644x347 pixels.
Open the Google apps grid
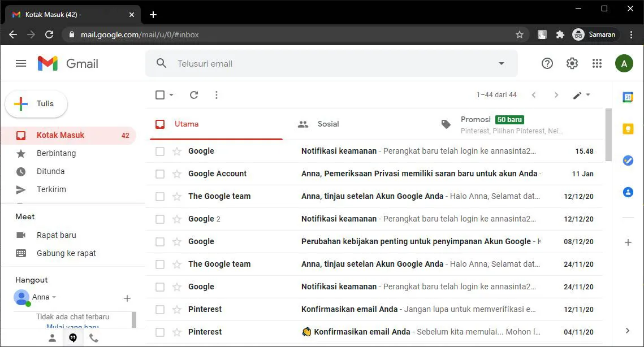597,63
